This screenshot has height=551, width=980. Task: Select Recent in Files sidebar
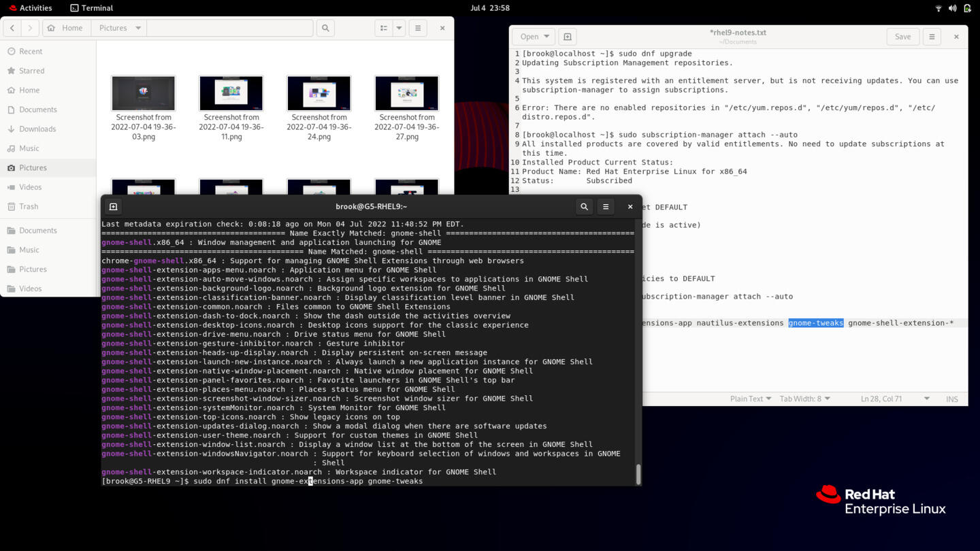pyautogui.click(x=48, y=51)
